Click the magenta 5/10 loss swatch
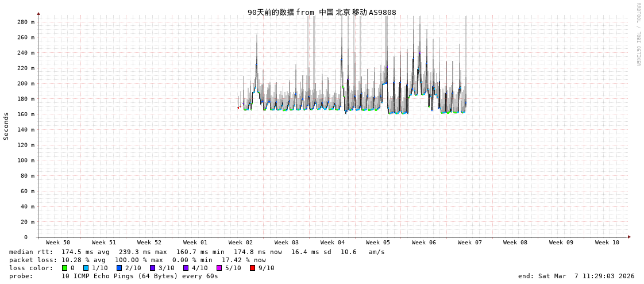The image size is (644, 284). 219,268
